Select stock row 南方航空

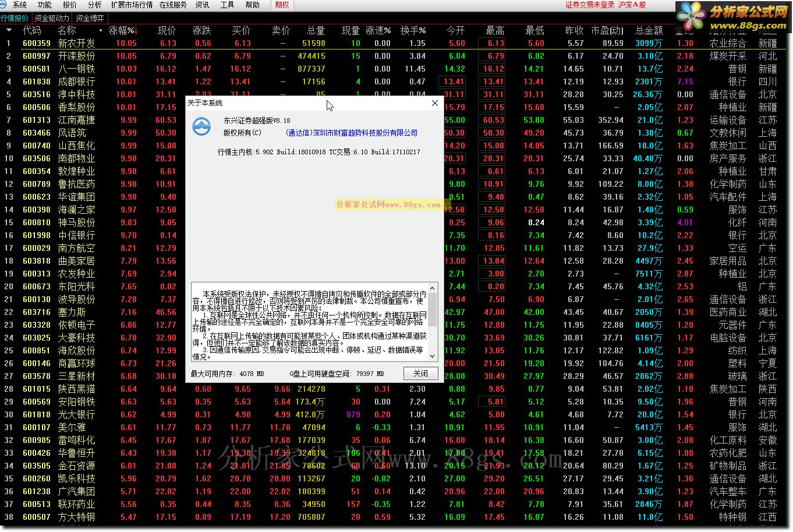[76, 248]
